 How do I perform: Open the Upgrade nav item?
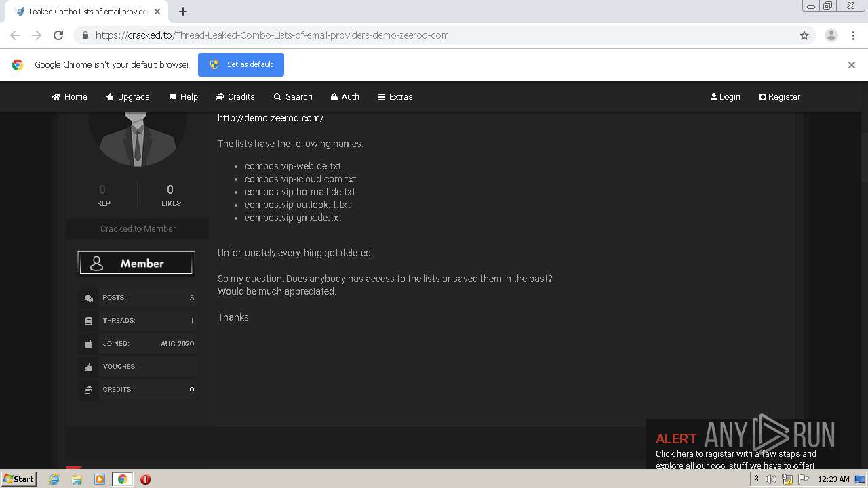pyautogui.click(x=127, y=97)
